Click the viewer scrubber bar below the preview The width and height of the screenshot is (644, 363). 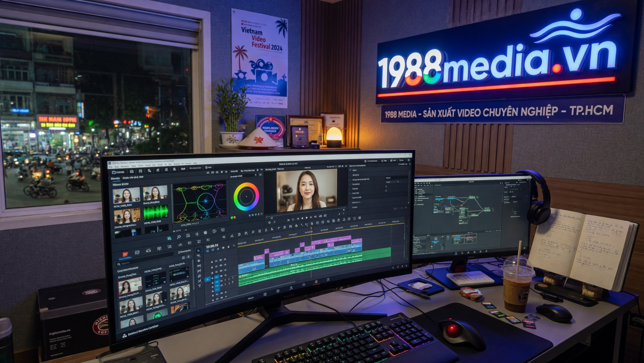tap(305, 212)
